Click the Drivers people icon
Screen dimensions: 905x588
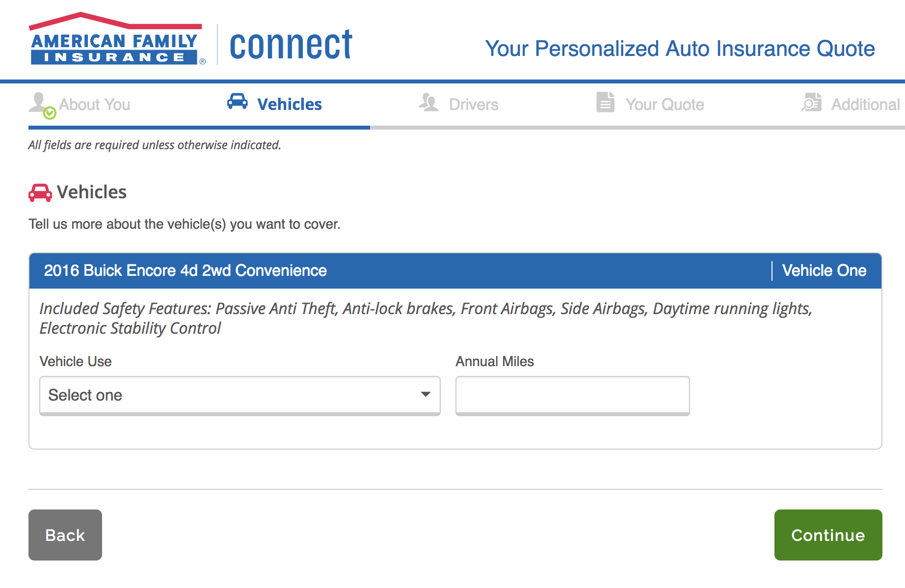[428, 103]
